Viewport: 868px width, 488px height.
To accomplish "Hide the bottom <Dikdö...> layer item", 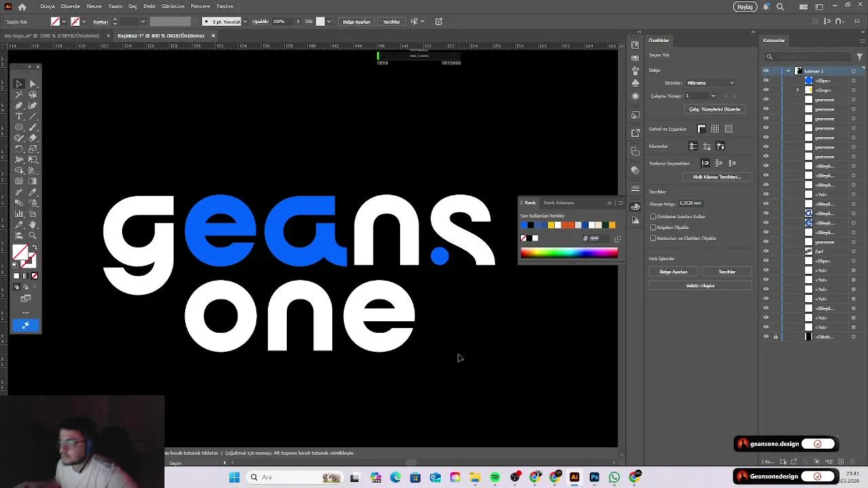I will (x=766, y=337).
